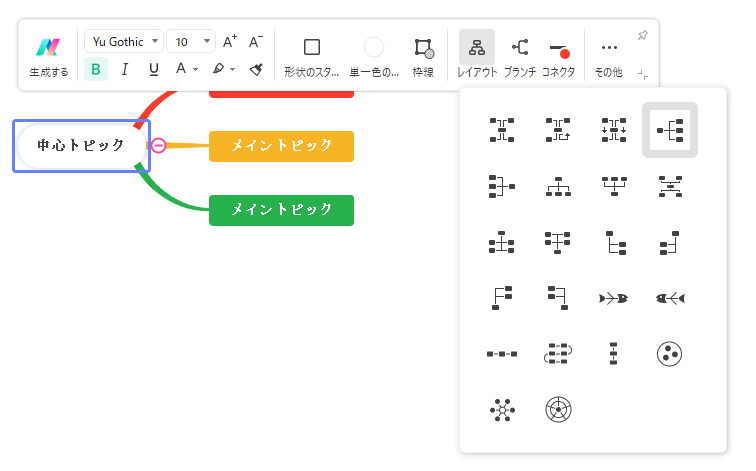Image resolution: width=756 pixels, height=471 pixels.
Task: Select the orange メイントピック node
Action: click(x=282, y=146)
